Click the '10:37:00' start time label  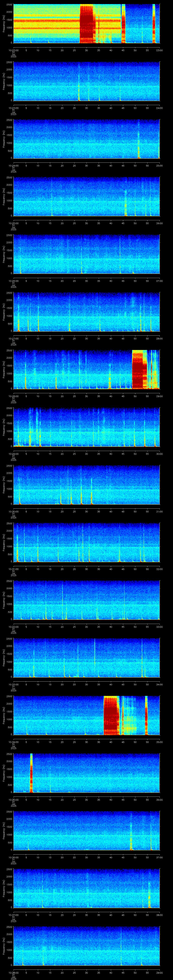point(13,915)
